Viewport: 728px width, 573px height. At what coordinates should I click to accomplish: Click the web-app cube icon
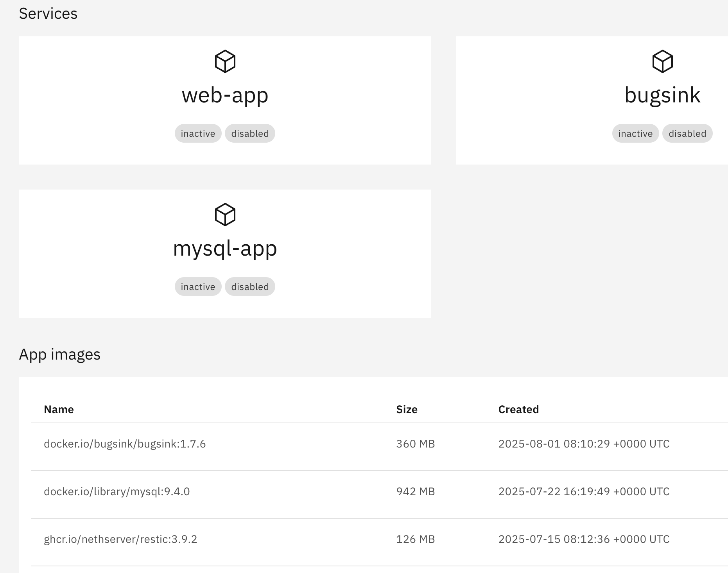(x=225, y=61)
